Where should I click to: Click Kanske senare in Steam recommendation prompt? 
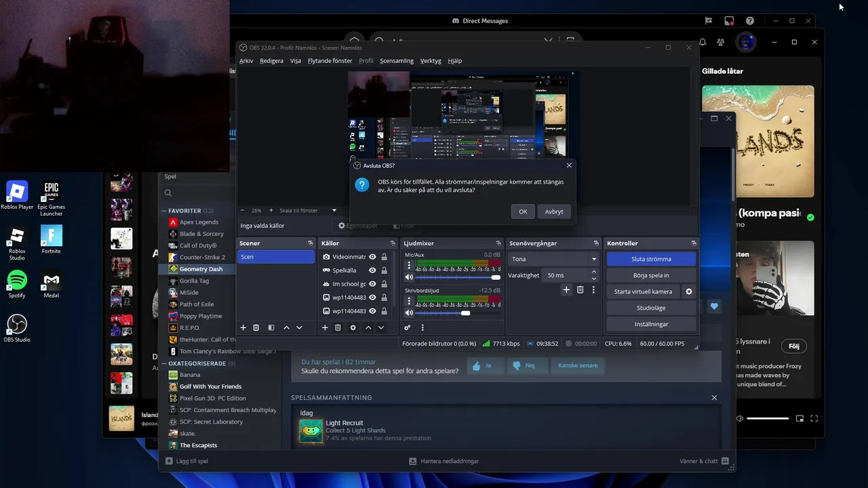point(578,365)
